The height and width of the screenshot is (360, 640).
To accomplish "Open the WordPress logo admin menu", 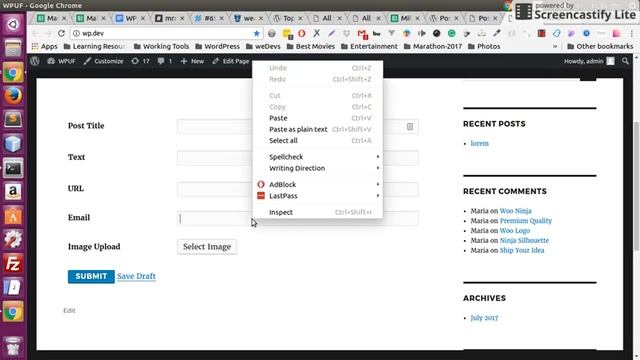I will (35, 61).
